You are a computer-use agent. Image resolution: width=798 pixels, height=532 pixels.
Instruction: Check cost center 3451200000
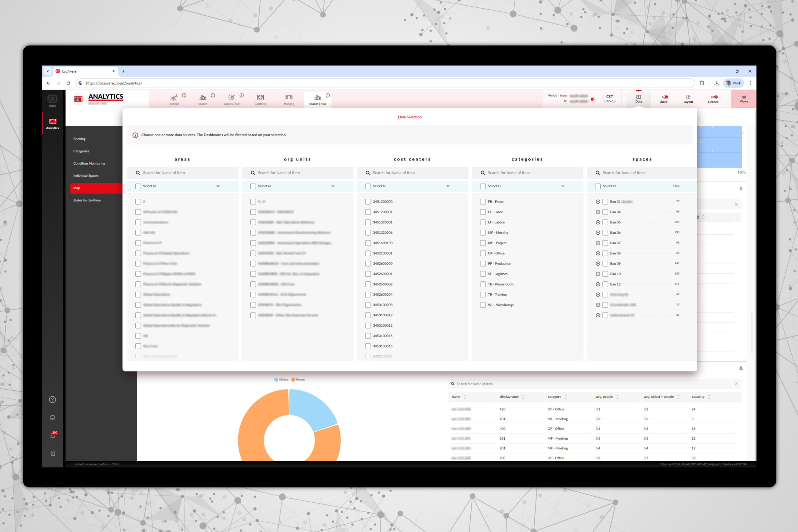pos(368,201)
